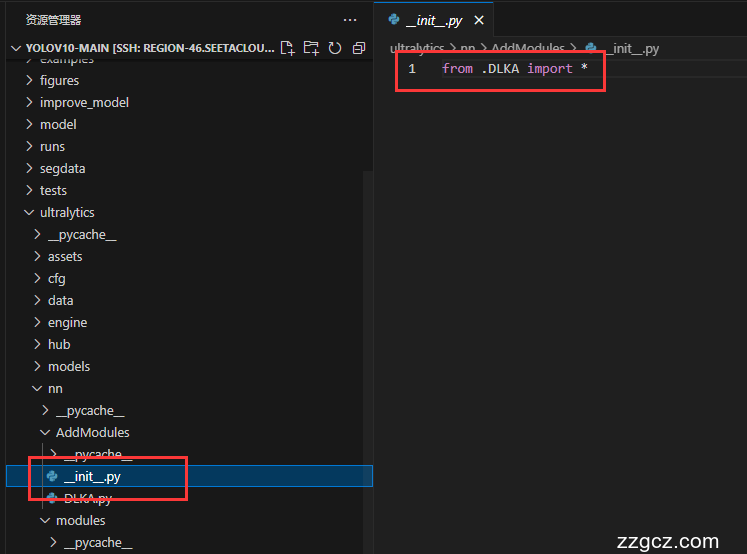The width and height of the screenshot is (747, 554).
Task: Click the Python icon beside DLKA.py
Action: 52,498
